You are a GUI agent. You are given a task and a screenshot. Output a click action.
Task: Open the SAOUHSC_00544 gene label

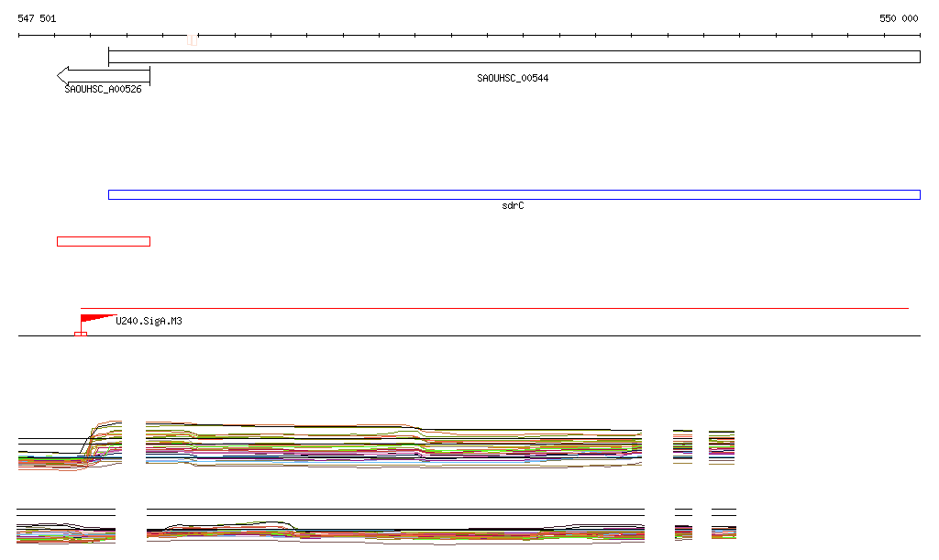(513, 79)
